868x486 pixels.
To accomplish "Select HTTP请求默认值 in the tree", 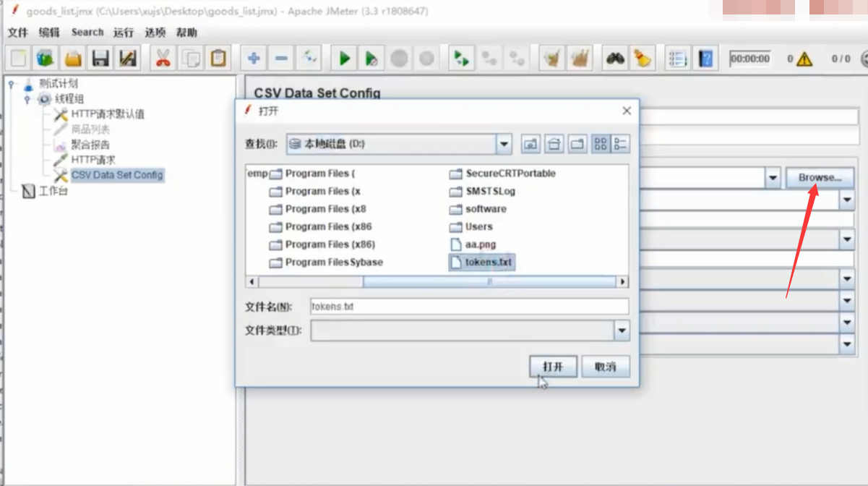I will 108,114.
